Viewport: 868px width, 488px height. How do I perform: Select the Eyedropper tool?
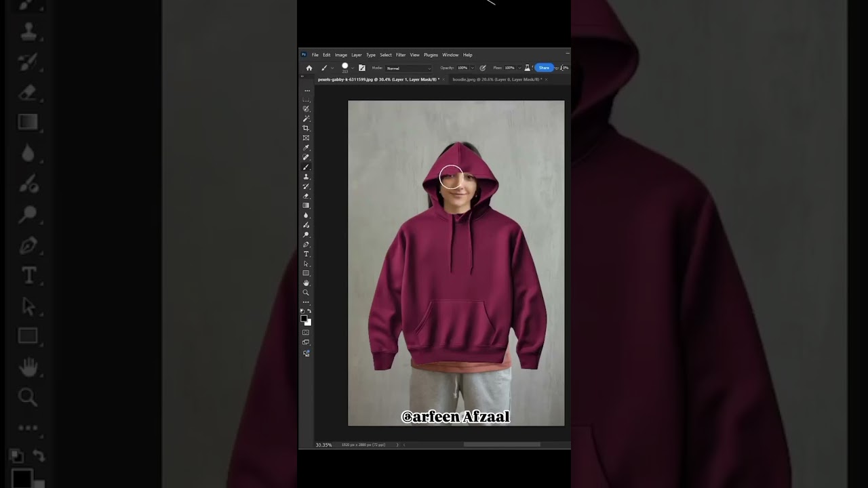point(306,148)
